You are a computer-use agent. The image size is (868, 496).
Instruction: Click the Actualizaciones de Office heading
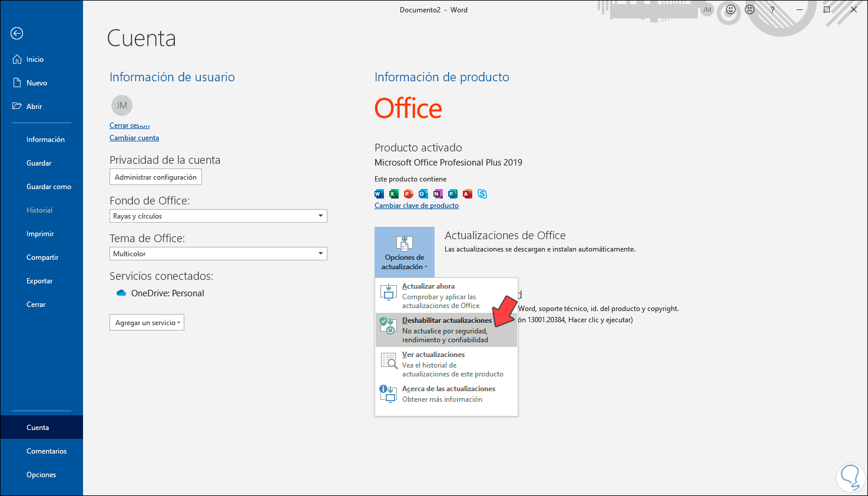pyautogui.click(x=505, y=236)
